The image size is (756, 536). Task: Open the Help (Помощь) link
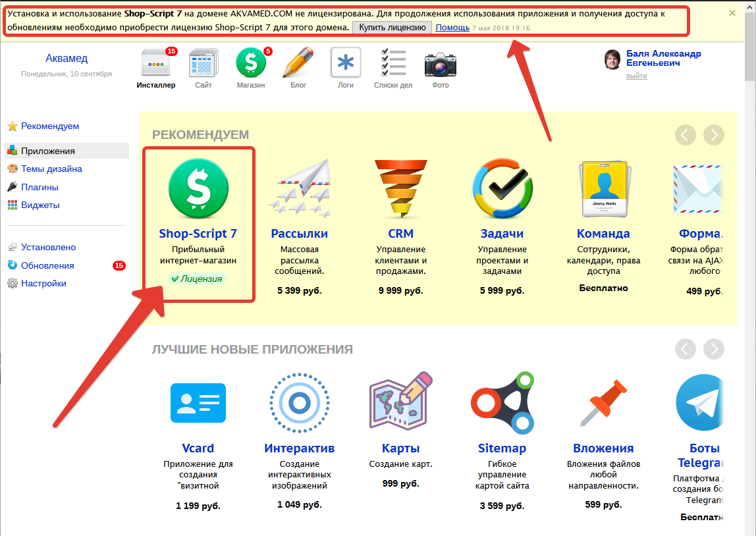tap(452, 27)
